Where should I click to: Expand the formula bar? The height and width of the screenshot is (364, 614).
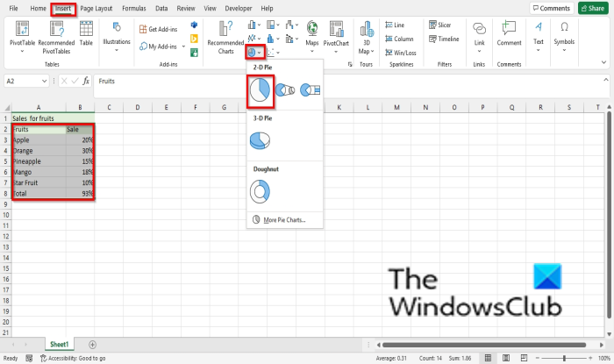click(x=606, y=80)
